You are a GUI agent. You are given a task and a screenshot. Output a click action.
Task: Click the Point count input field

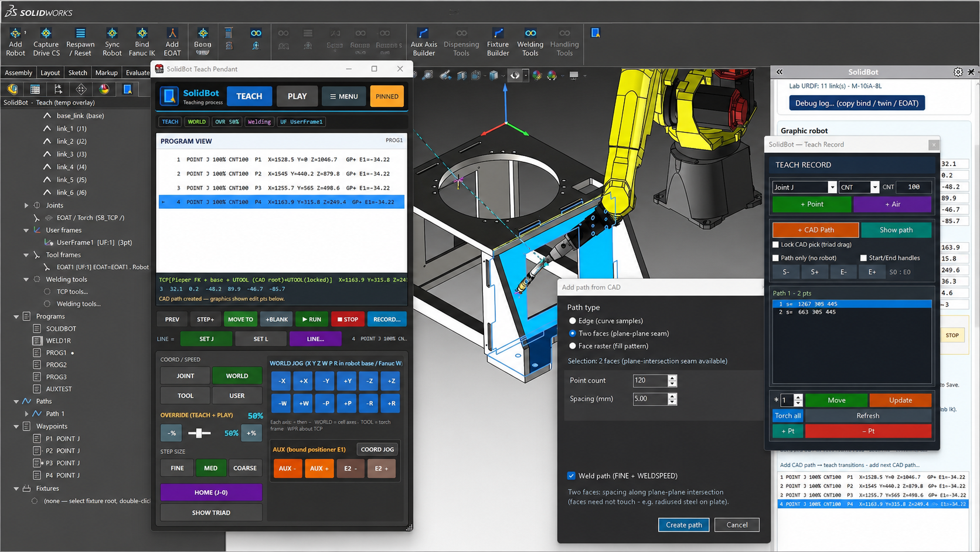pos(650,380)
